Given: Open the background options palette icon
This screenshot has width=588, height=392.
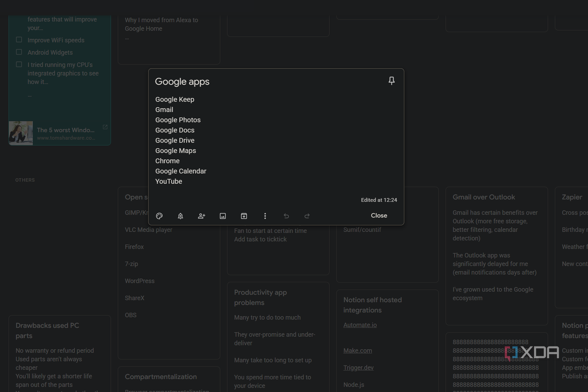Looking at the screenshot, I should 159,216.
